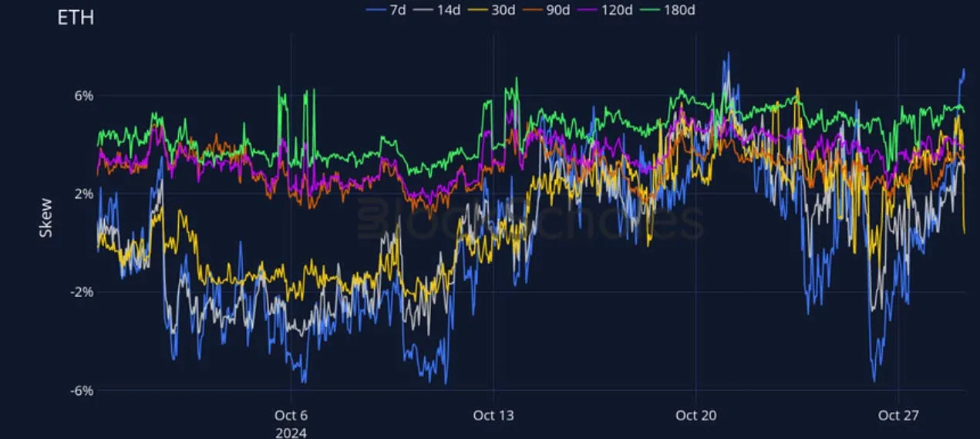Click the Skew y-axis label
Screen dimensions: 980x439
click(46, 218)
